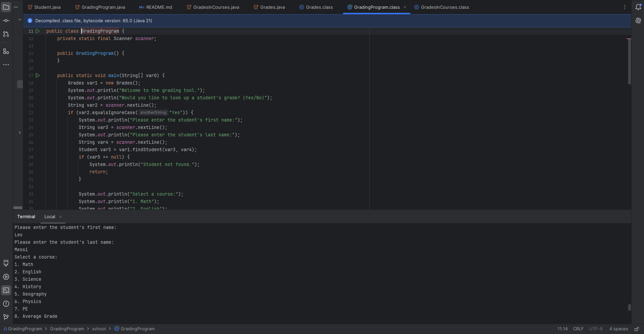The width and height of the screenshot is (644, 334).
Task: Toggle the read-only lock in the status bar
Action: click(637, 329)
